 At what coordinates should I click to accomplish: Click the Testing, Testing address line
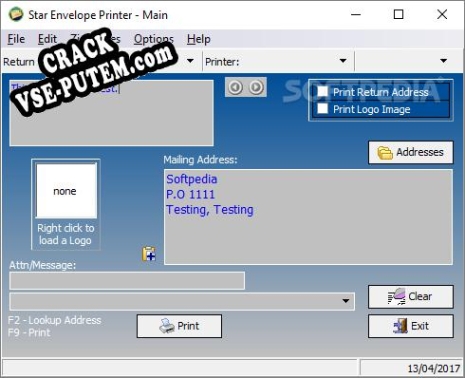pos(210,210)
